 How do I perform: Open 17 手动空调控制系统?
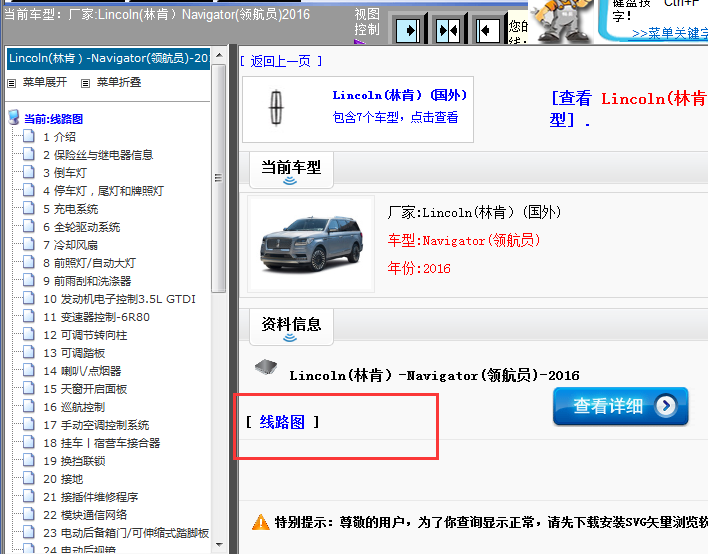[x=96, y=425]
